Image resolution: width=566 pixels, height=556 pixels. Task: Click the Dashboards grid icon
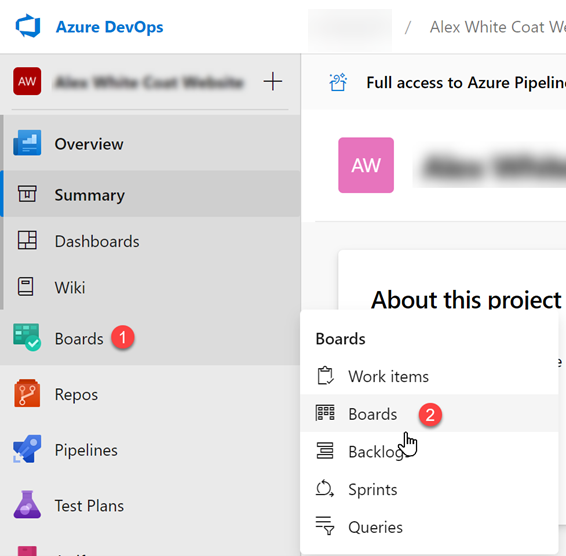click(x=27, y=240)
